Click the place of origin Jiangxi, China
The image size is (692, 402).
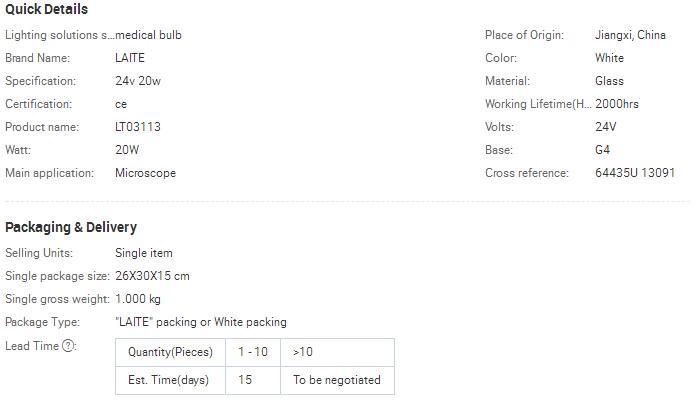[630, 35]
